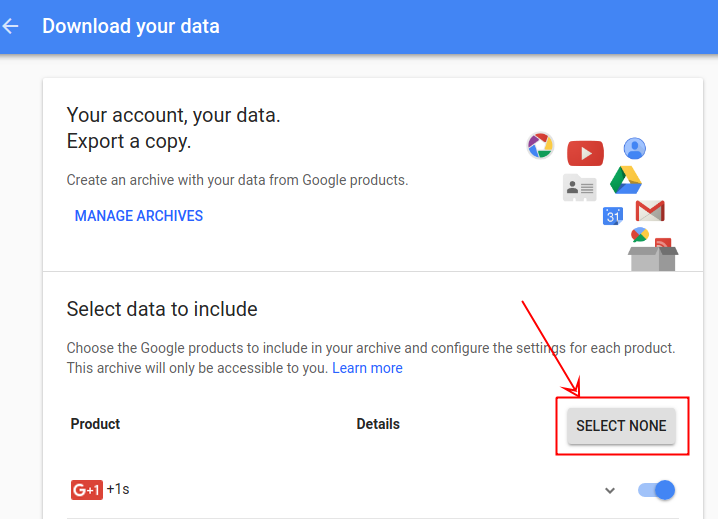Click the grey contacts card icon
Screen dimensions: 718x519
click(x=579, y=187)
